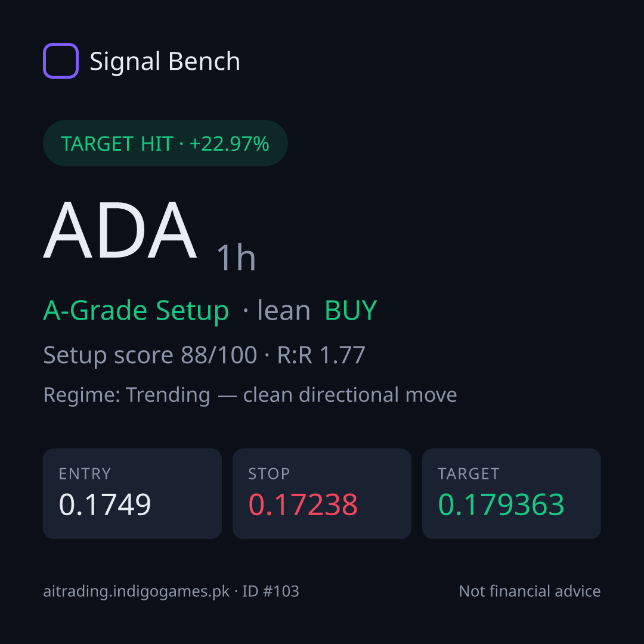Open the ENTRY price card
The height and width of the screenshot is (644, 644).
(132, 494)
